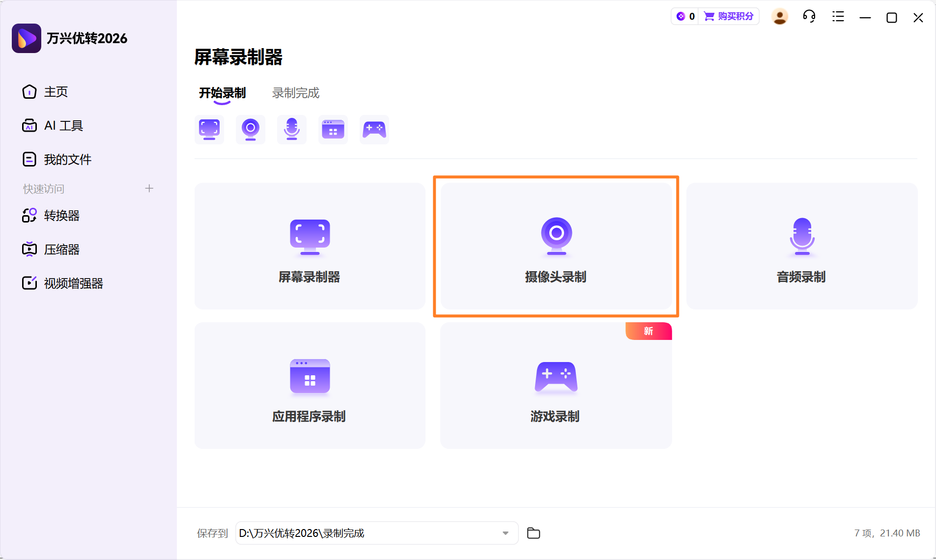This screenshot has width=936, height=560.
Task: Open the 视频增强器 tool from the sidebar
Action: 73,283
